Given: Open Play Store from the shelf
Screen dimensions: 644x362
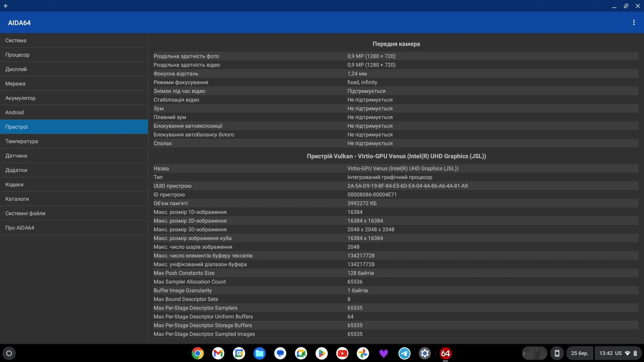Looking at the screenshot, I should [322, 353].
